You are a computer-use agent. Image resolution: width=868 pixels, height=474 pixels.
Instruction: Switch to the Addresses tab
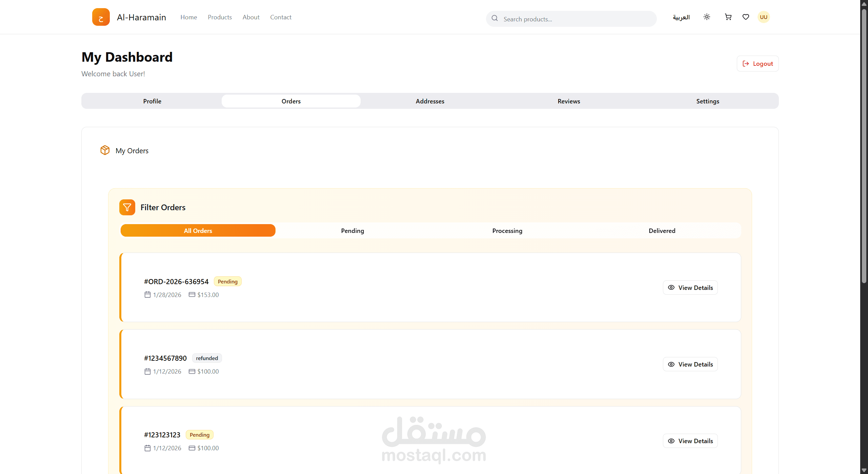430,101
